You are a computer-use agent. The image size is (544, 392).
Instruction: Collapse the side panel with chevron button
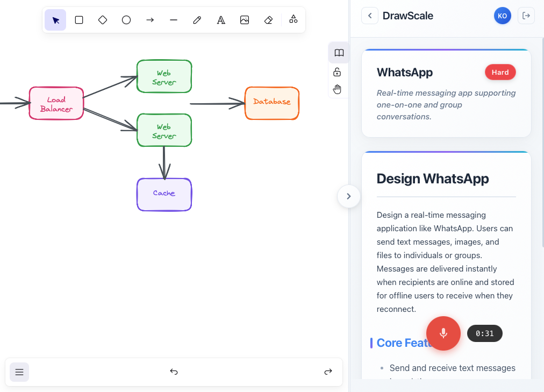(349, 196)
